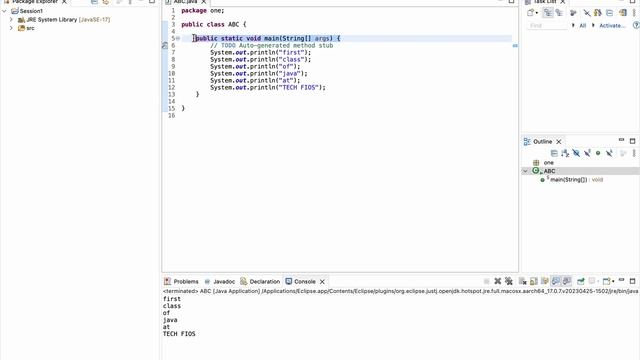Close the Console tab
This screenshot has width=640, height=360.
(x=322, y=282)
